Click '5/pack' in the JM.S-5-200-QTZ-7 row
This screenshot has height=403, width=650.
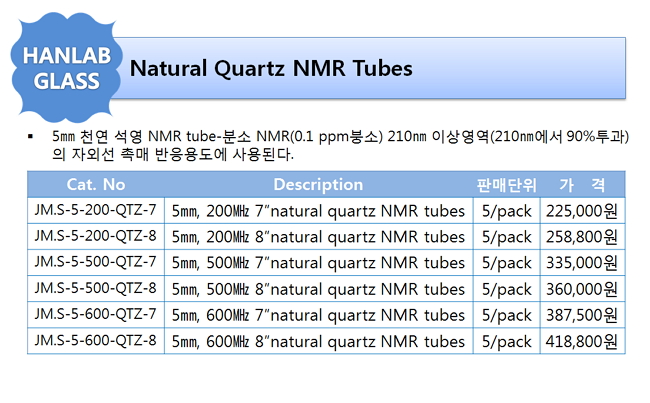507,211
